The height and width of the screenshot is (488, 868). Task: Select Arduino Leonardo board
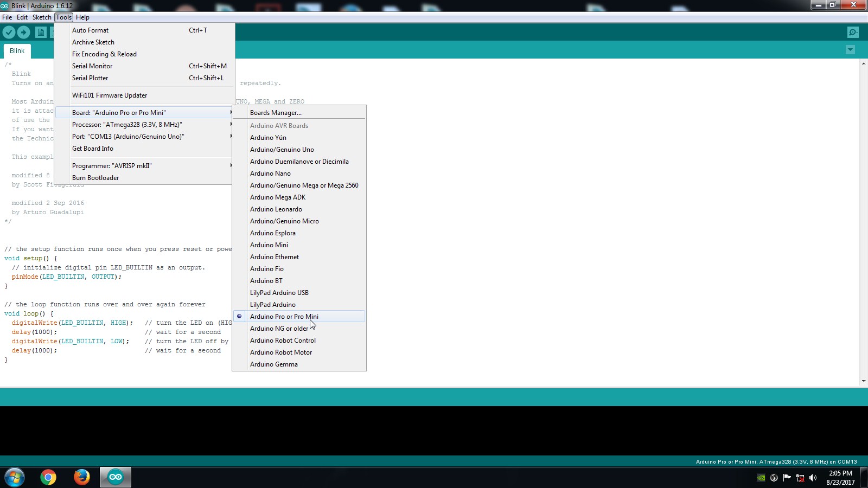299,209
